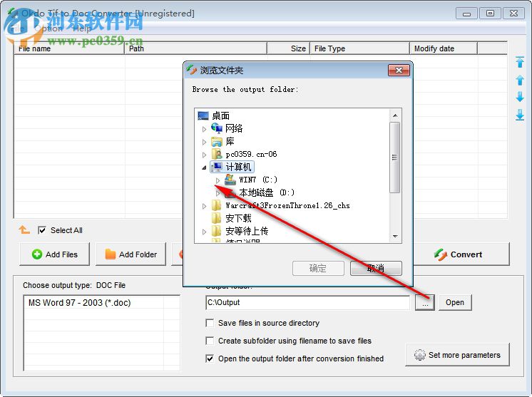The width and height of the screenshot is (532, 397).
Task: Select the 安下载 folder label
Action: [238, 218]
